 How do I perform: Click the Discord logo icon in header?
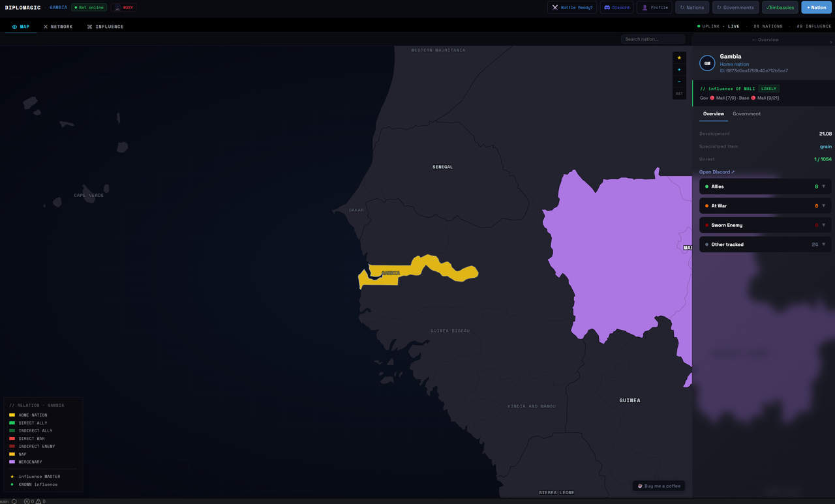click(607, 8)
